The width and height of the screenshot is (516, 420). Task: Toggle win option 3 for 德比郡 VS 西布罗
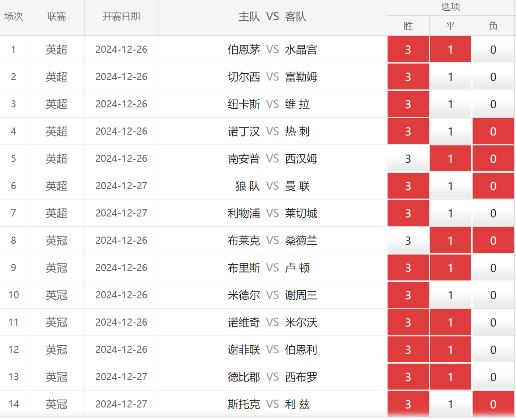tap(408, 377)
